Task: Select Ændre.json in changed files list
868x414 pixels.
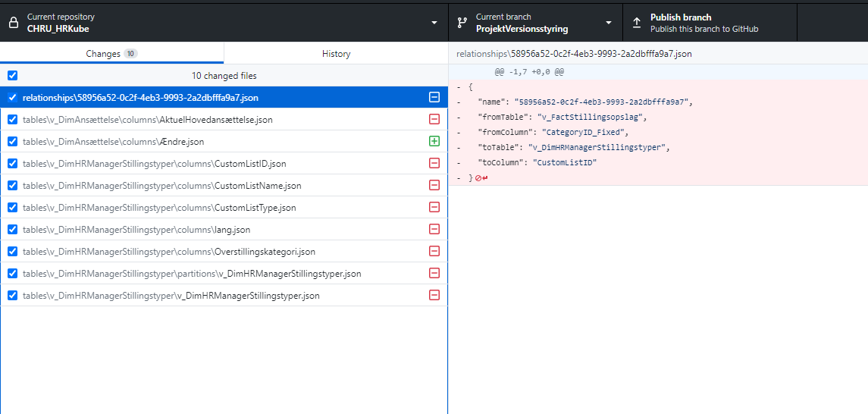Action: pyautogui.click(x=224, y=141)
